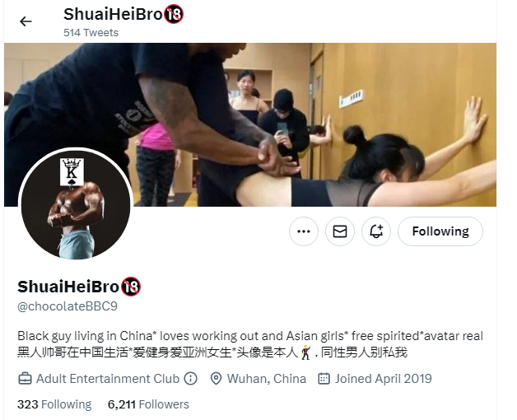Click the calendar joined-date icon
517x420 pixels.
324,379
